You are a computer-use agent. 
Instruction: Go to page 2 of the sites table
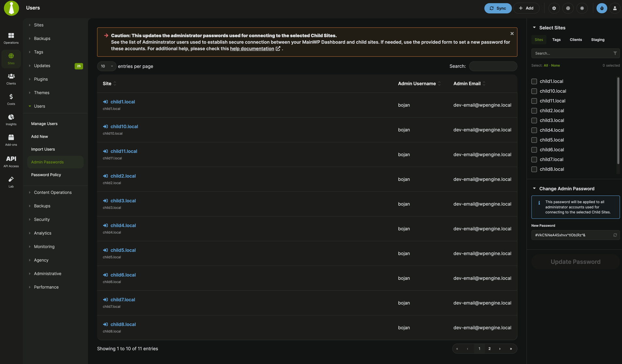point(489,348)
